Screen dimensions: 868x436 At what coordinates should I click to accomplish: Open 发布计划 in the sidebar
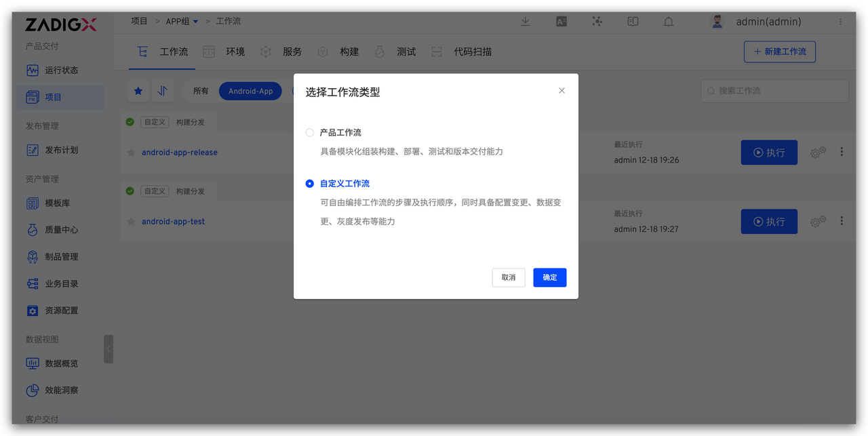click(x=61, y=150)
